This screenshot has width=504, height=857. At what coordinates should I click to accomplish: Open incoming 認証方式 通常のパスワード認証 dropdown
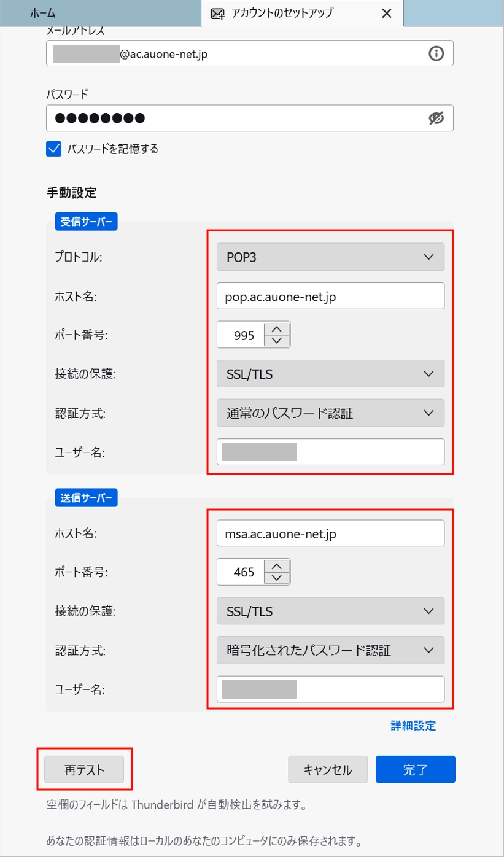330,413
